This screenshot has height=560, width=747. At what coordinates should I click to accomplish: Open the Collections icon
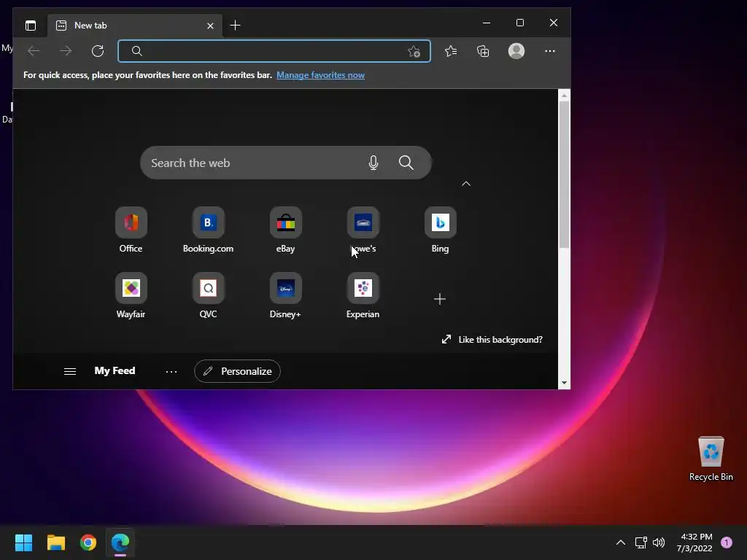point(483,51)
